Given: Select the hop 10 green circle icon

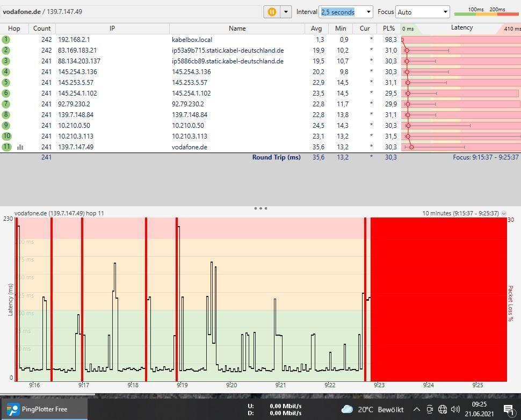Looking at the screenshot, I should point(6,136).
